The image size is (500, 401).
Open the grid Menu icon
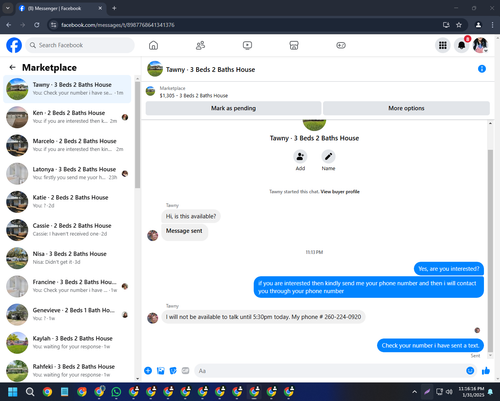pyautogui.click(x=443, y=45)
